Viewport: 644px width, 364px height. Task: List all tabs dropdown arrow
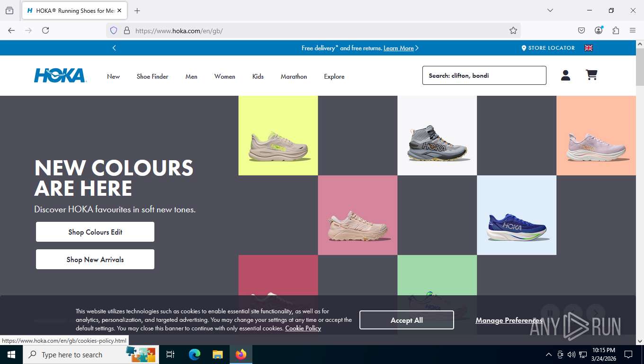pos(550,10)
